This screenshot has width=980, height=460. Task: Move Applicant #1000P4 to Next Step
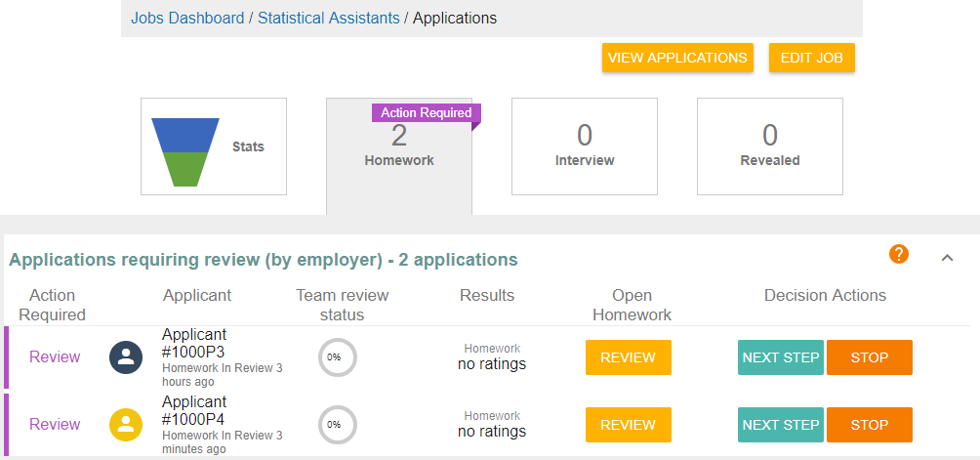pyautogui.click(x=780, y=425)
